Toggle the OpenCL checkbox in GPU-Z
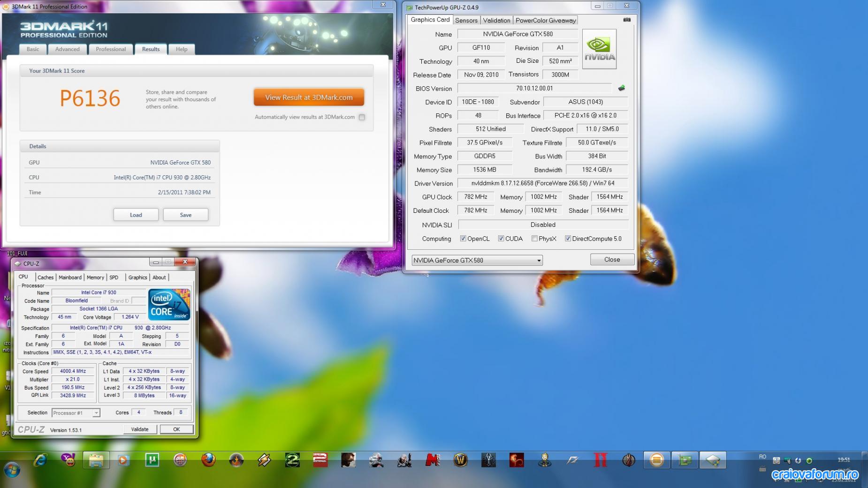 coord(463,239)
